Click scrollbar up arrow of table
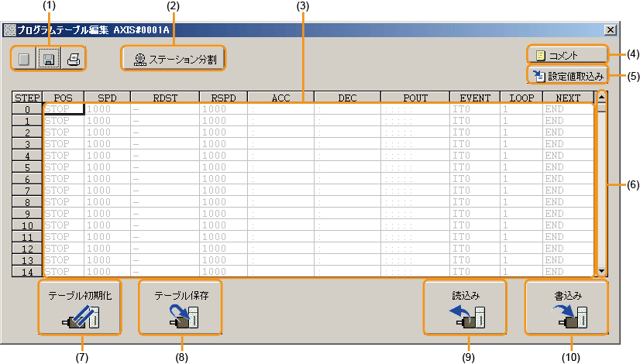This screenshot has height=364, width=640. click(x=601, y=97)
